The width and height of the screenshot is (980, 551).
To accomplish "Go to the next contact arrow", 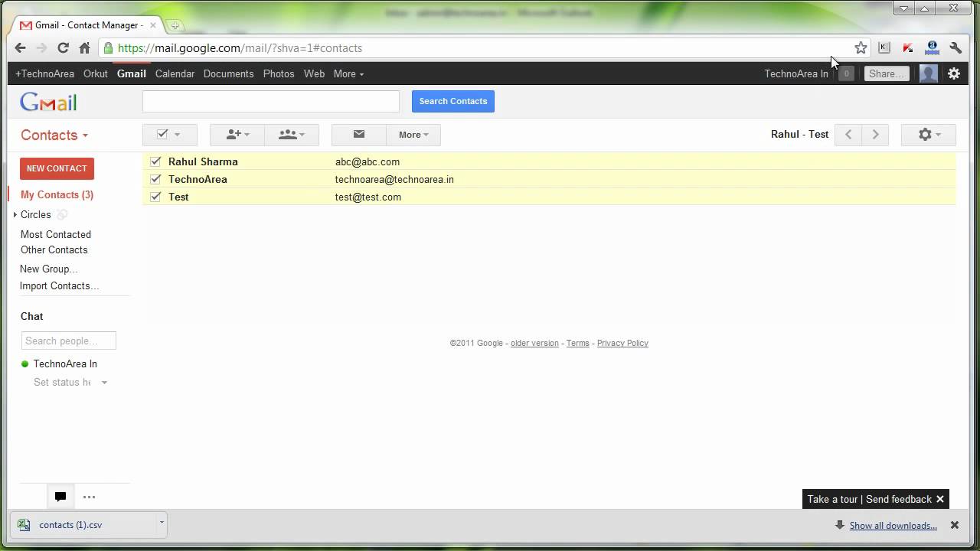I will tap(875, 134).
